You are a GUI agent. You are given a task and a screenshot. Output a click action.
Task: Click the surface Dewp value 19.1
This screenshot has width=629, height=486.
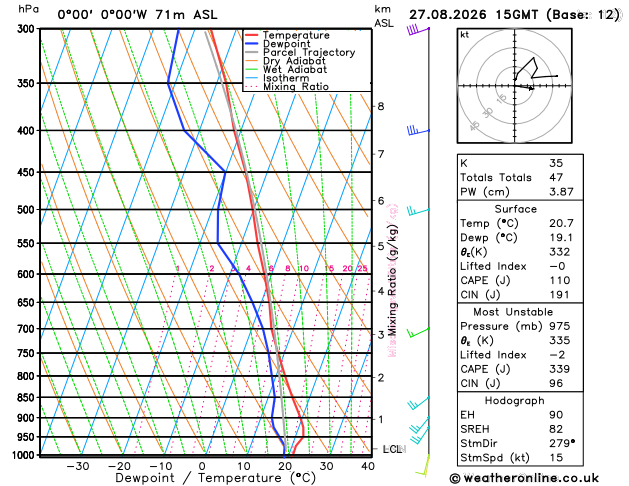(x=561, y=237)
